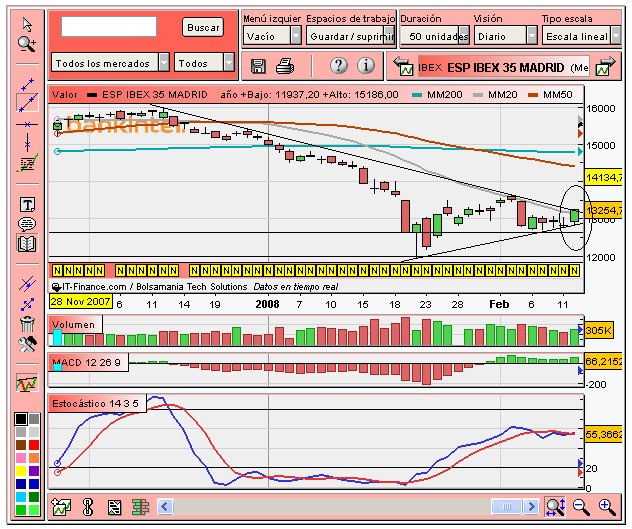This screenshot has height=529, width=632.
Task: Open the info icon
Action: tap(366, 66)
